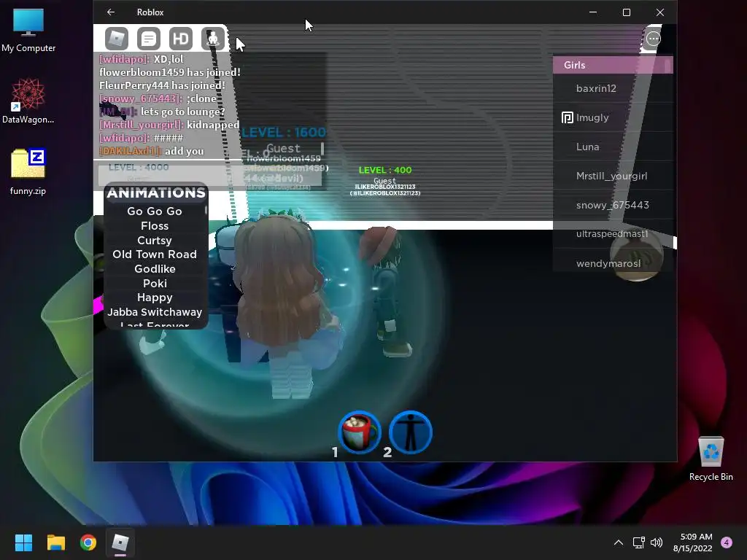Screen dimensions: 747x560
Task: Open the Recycle Bin icon
Action: coord(711,459)
